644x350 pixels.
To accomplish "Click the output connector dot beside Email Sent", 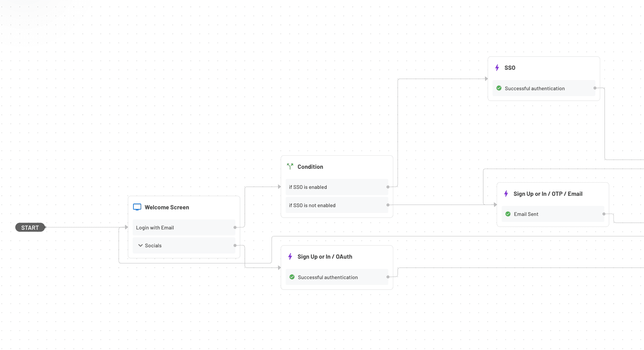I will [x=603, y=214].
